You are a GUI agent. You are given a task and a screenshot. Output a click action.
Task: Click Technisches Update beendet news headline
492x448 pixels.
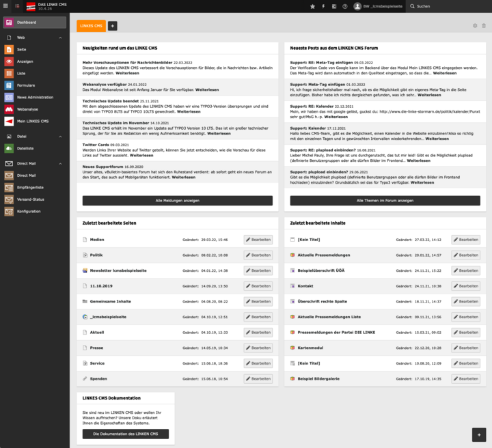click(111, 101)
